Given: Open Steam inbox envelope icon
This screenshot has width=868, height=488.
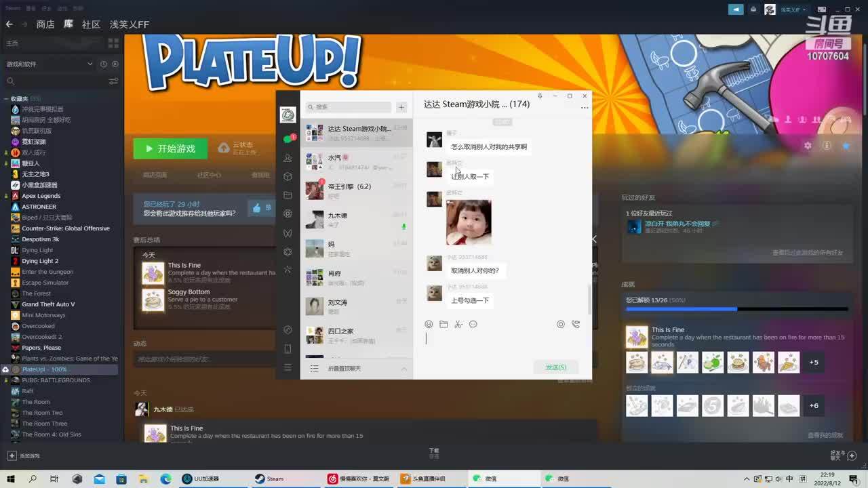Looking at the screenshot, I should click(x=753, y=9).
